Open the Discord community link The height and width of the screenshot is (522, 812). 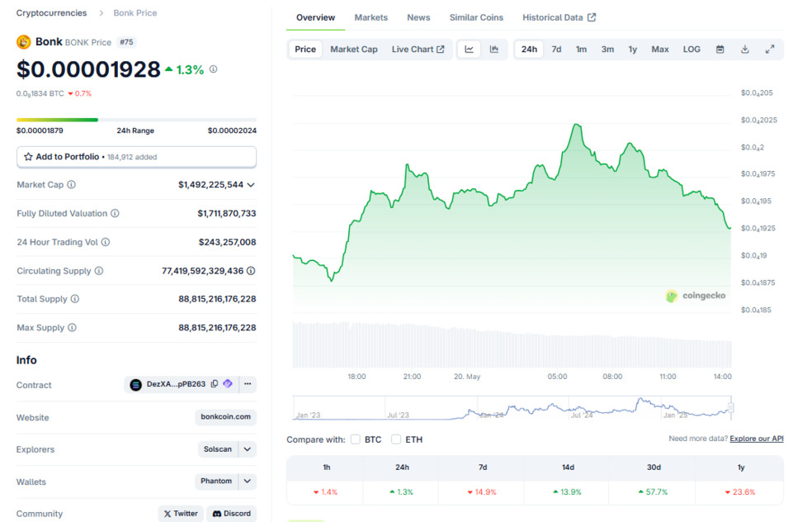[232, 513]
